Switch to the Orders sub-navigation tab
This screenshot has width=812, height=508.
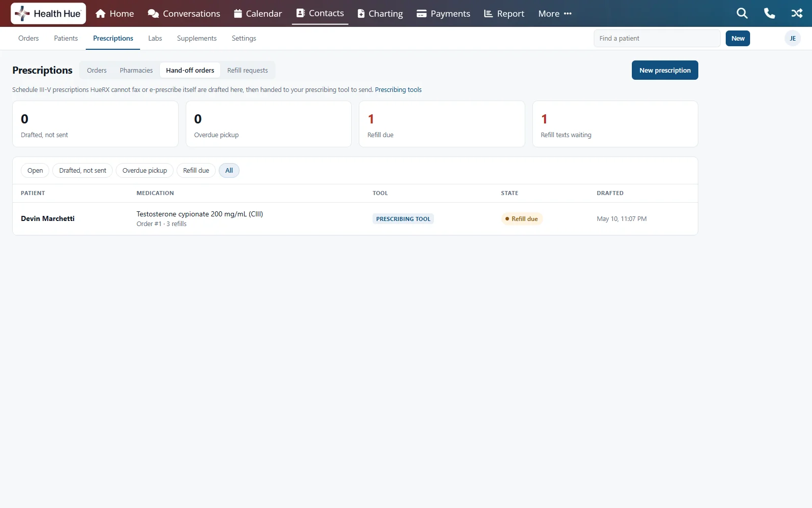(x=28, y=39)
